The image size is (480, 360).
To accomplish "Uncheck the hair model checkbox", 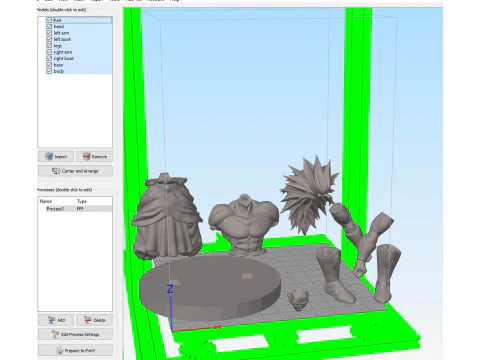I will tap(49, 20).
